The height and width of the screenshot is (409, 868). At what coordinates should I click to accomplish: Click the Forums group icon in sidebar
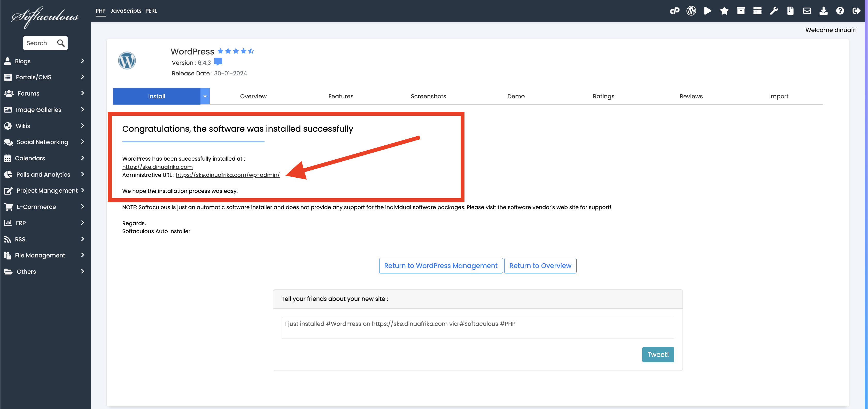pyautogui.click(x=9, y=93)
